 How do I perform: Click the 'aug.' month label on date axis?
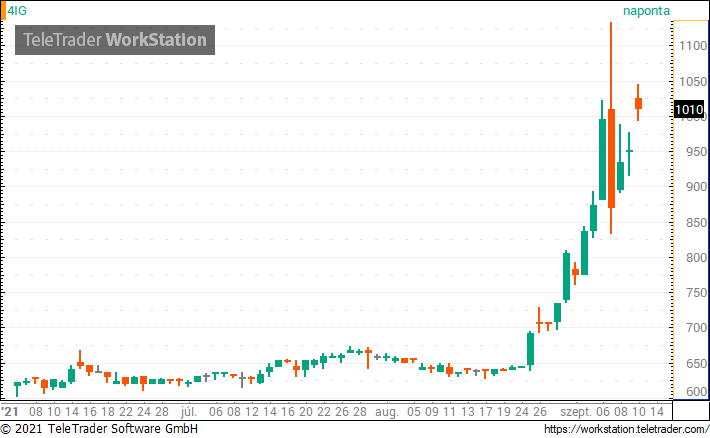point(386,412)
